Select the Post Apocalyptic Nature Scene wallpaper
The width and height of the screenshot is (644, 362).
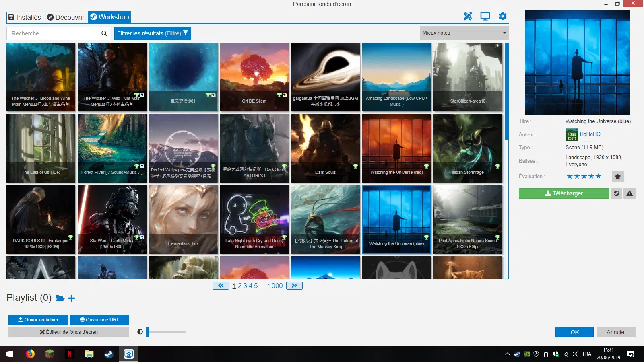point(468,220)
